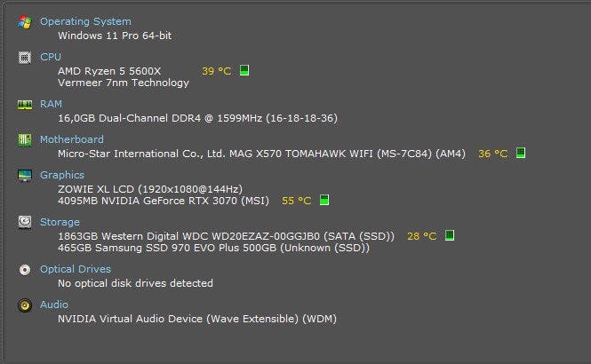Click the Optical Drives disc icon
Viewport: 591px width, 364px height.
pos(25,270)
